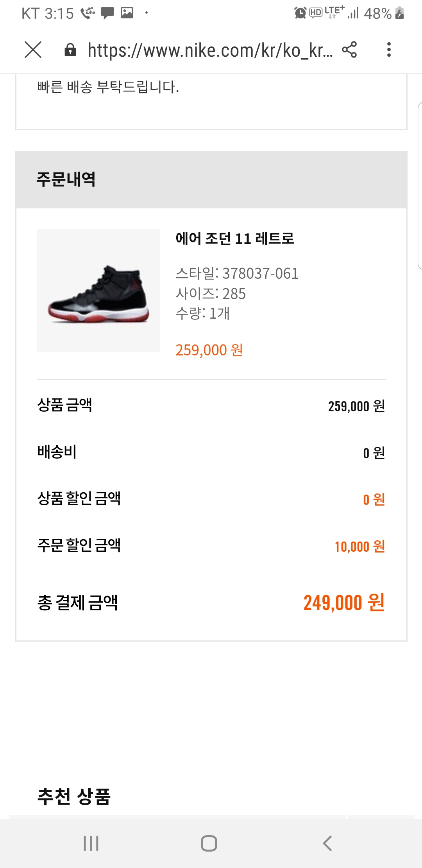
Task: Tap the battery indicator icon
Action: 399,13
